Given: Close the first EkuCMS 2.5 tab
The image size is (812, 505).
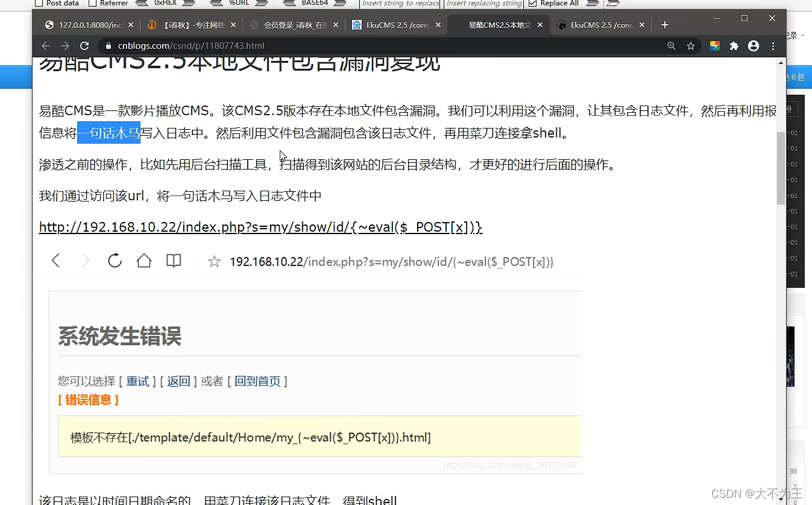Looking at the screenshot, I should click(438, 25).
